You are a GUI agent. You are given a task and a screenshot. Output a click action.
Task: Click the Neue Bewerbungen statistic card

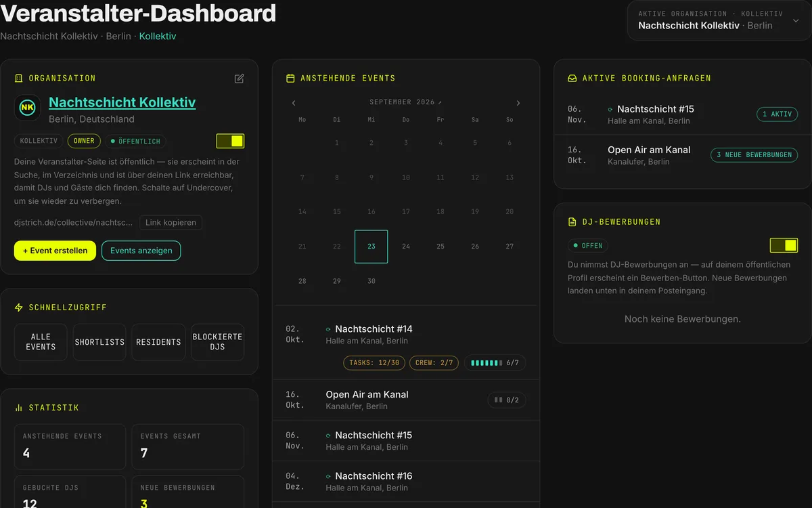click(x=187, y=492)
